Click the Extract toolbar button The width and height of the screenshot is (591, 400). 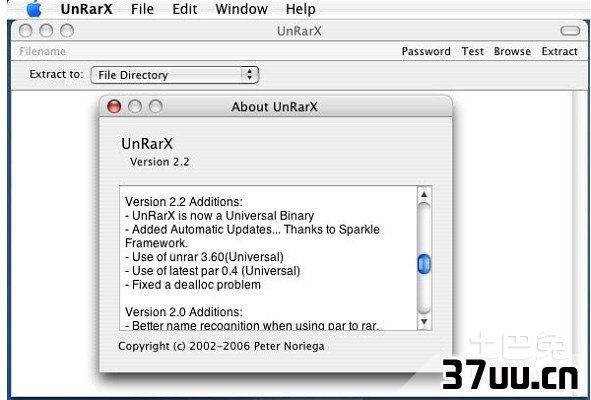[559, 51]
